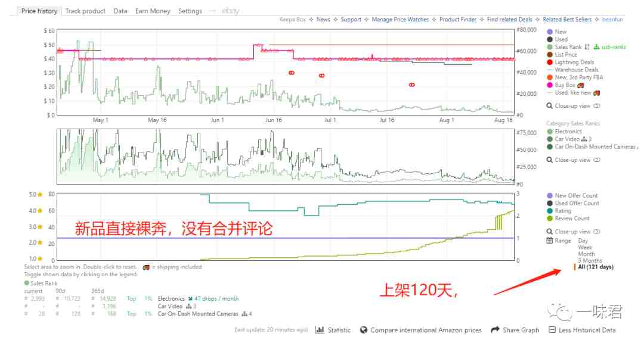The image size is (644, 340).
Task: Open Product Finder link
Action: click(x=458, y=19)
